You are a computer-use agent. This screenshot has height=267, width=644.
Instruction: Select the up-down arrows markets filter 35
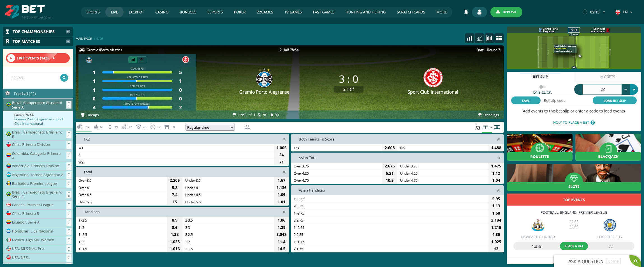[x=113, y=127]
